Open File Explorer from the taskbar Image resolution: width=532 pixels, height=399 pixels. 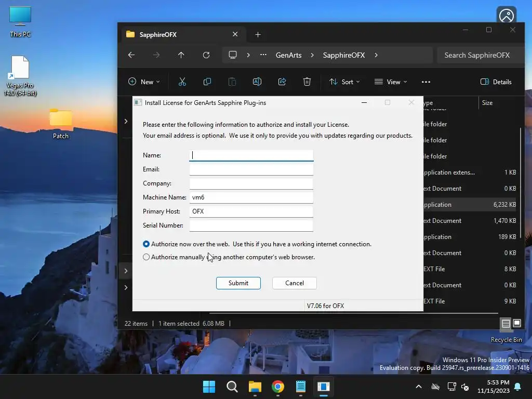(x=255, y=387)
